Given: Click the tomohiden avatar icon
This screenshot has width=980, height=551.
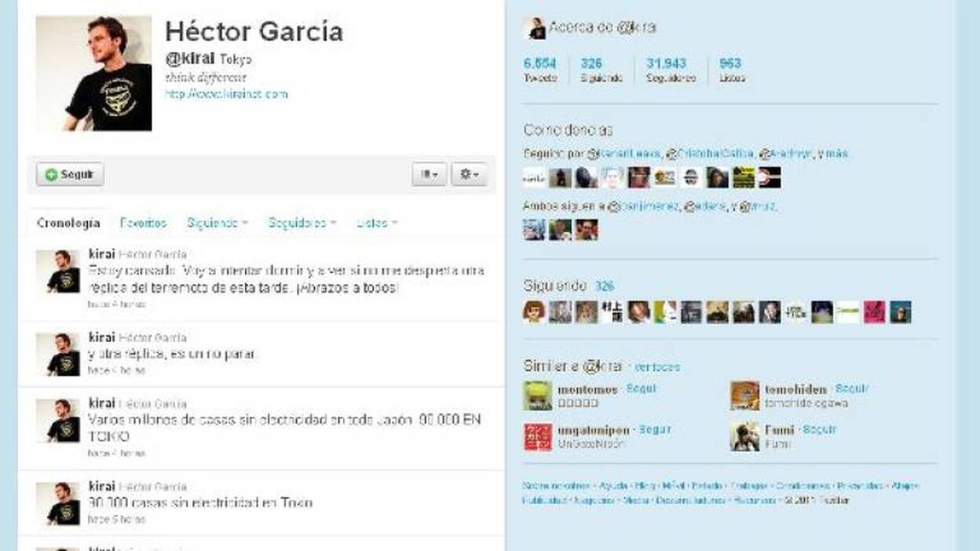Looking at the screenshot, I should (x=744, y=396).
